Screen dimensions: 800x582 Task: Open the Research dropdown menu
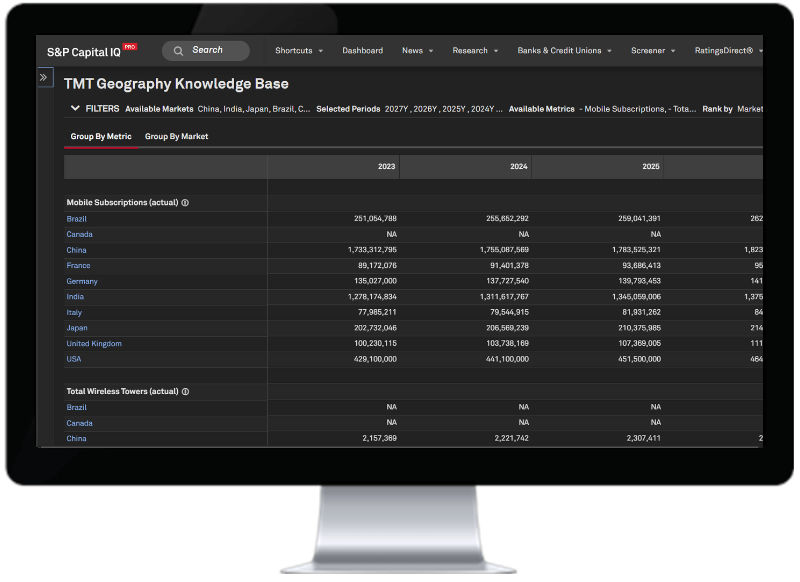[475, 50]
